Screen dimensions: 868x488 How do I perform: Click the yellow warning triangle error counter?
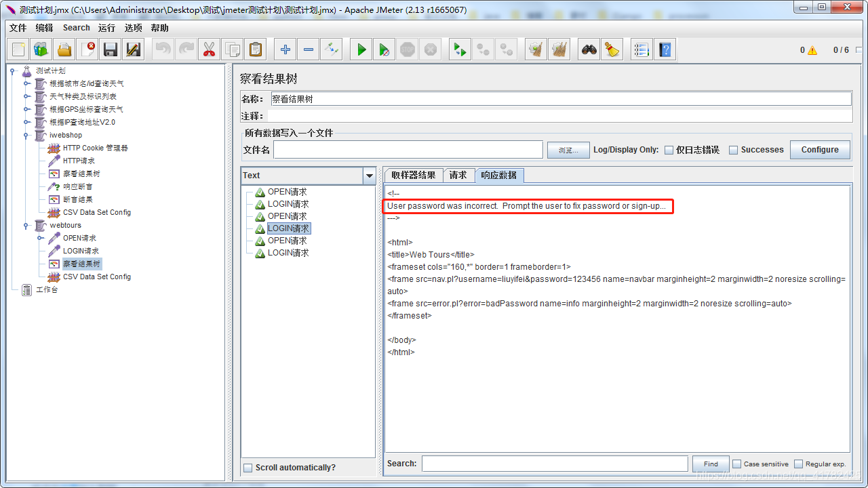[812, 50]
